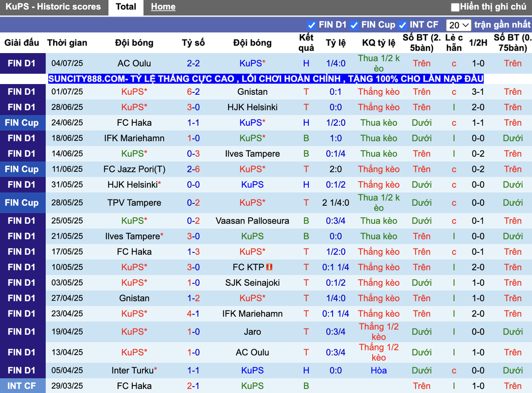532x393 pixels.
Task: Click Jaro team name on 19/04/25
Action: (x=252, y=332)
